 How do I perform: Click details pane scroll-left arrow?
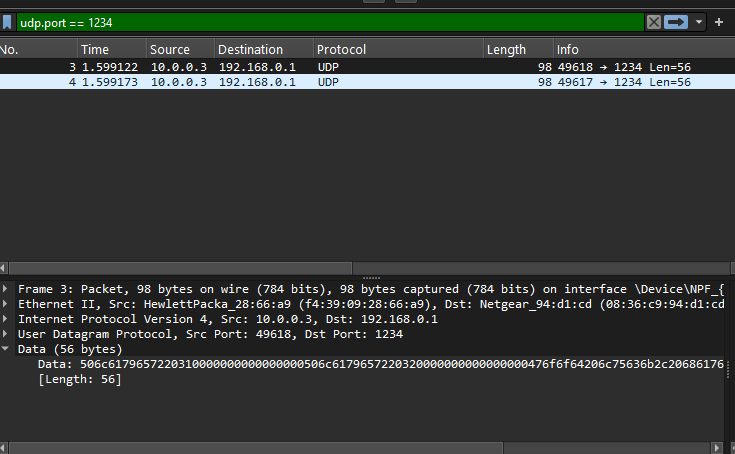pos(3,448)
